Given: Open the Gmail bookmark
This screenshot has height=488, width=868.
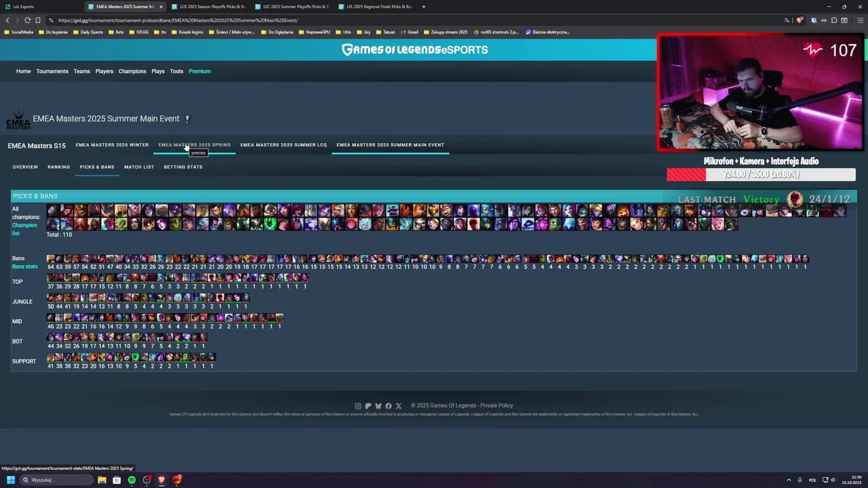Looking at the screenshot, I should [x=409, y=32].
